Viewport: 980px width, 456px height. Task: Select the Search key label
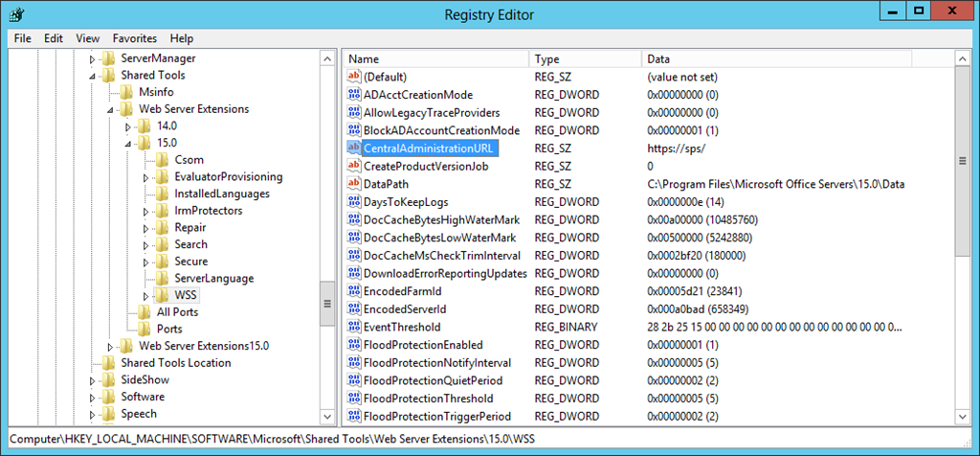point(190,244)
